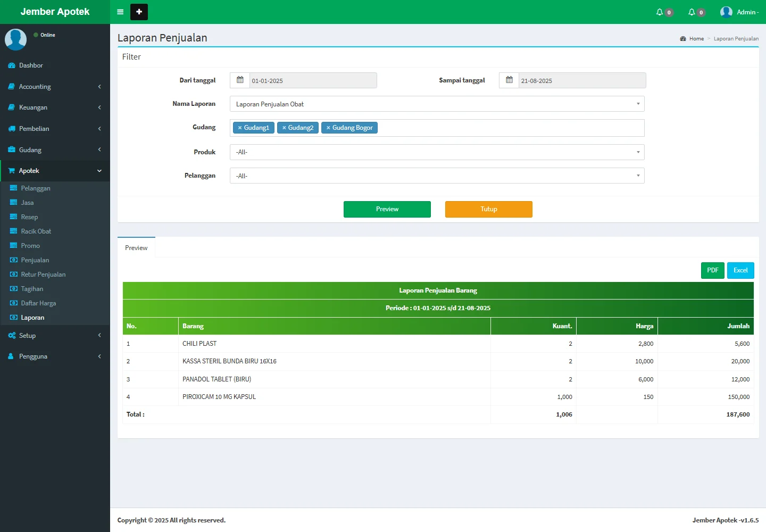
Task: Click the hamburger menu toggle icon
Action: coord(120,12)
